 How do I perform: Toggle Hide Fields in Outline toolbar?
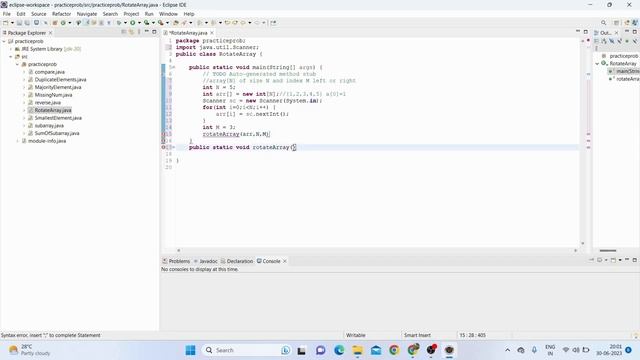coord(611,41)
